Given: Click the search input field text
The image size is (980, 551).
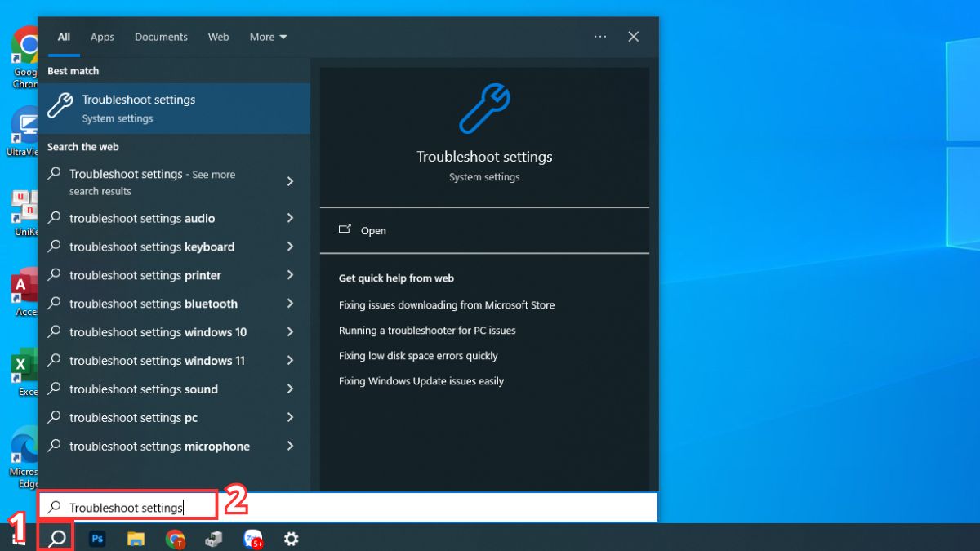Looking at the screenshot, I should pyautogui.click(x=126, y=508).
